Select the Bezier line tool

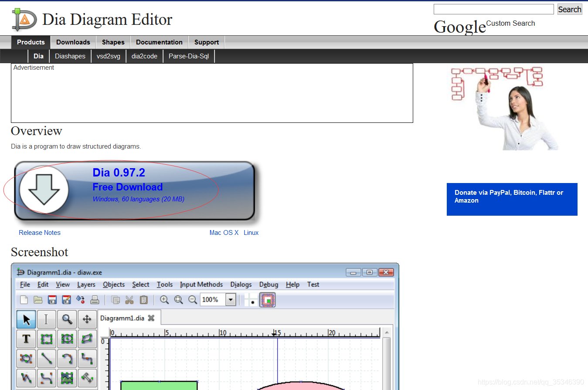46,378
